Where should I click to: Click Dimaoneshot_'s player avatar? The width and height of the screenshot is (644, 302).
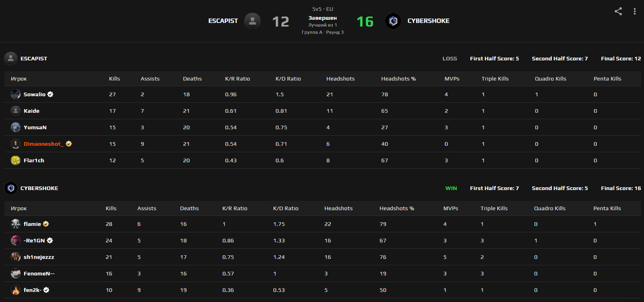16,143
